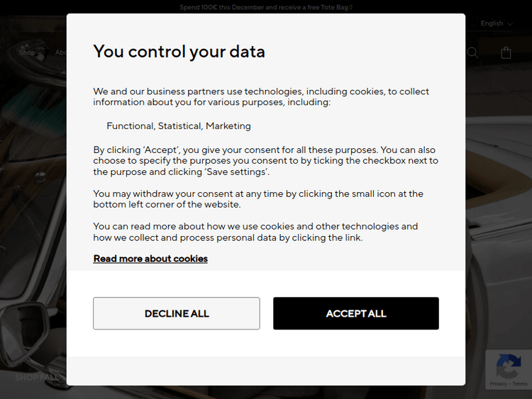532x399 pixels.
Task: Click the reCAPTCHA logo badge
Action: click(508, 366)
